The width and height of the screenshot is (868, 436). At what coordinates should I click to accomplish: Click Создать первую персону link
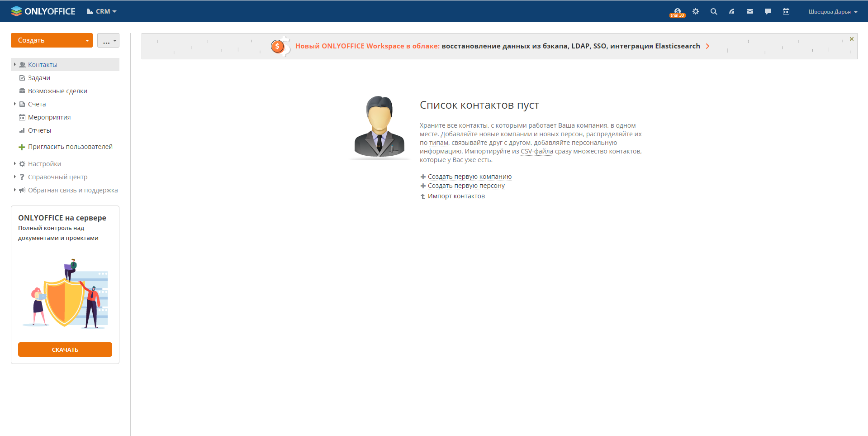coord(466,186)
